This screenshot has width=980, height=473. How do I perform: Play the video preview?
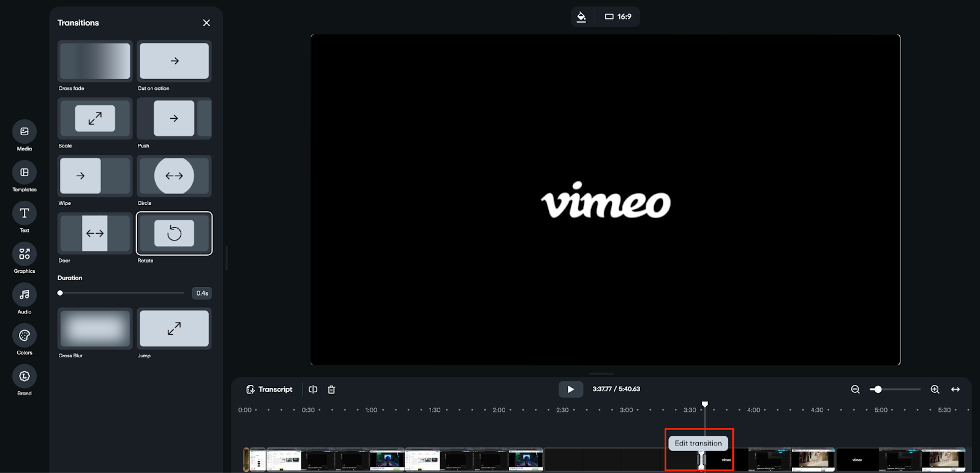(x=570, y=389)
